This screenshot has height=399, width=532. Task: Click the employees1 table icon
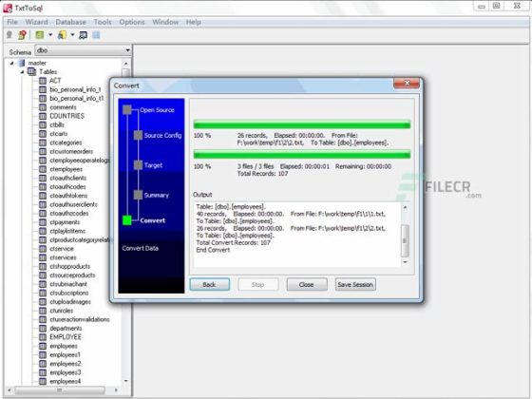pos(43,355)
